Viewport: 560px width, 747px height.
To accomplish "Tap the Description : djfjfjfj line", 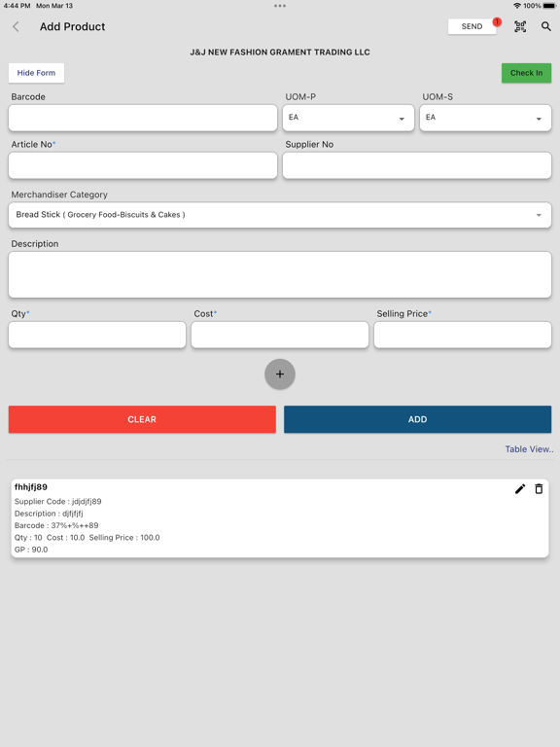I will pyautogui.click(x=49, y=514).
